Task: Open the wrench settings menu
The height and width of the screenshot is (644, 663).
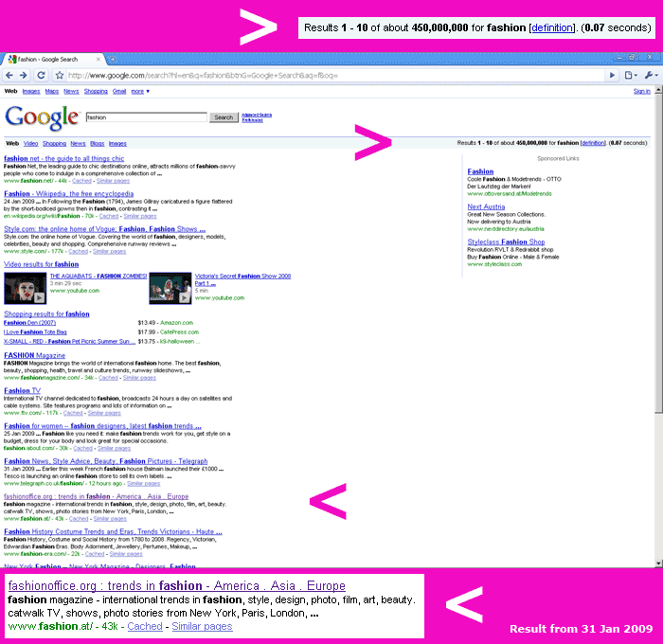Action: click(x=652, y=75)
